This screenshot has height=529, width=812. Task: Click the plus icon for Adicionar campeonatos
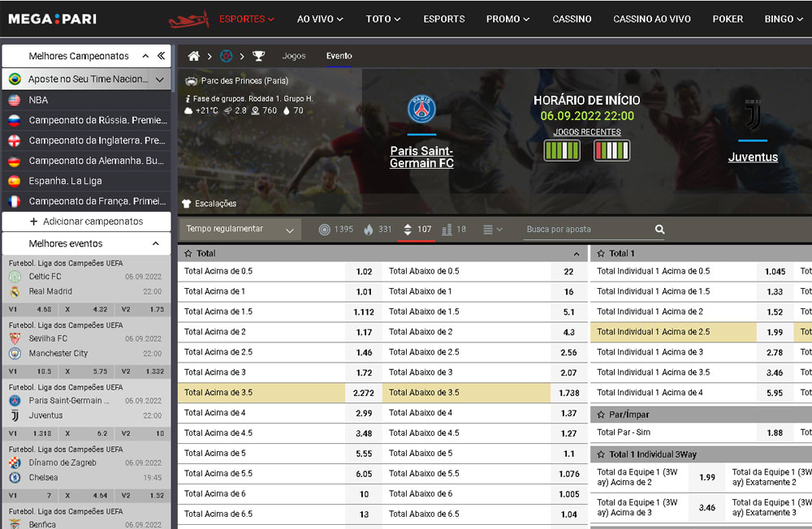click(33, 221)
